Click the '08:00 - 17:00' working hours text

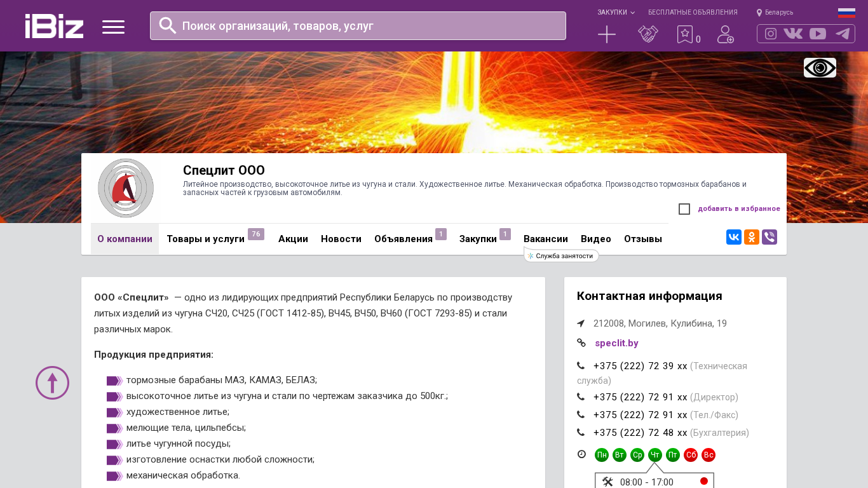(647, 482)
